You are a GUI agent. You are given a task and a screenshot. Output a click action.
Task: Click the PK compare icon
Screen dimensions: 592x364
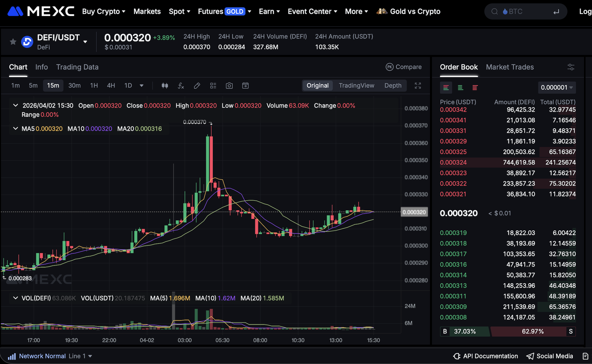(x=389, y=67)
